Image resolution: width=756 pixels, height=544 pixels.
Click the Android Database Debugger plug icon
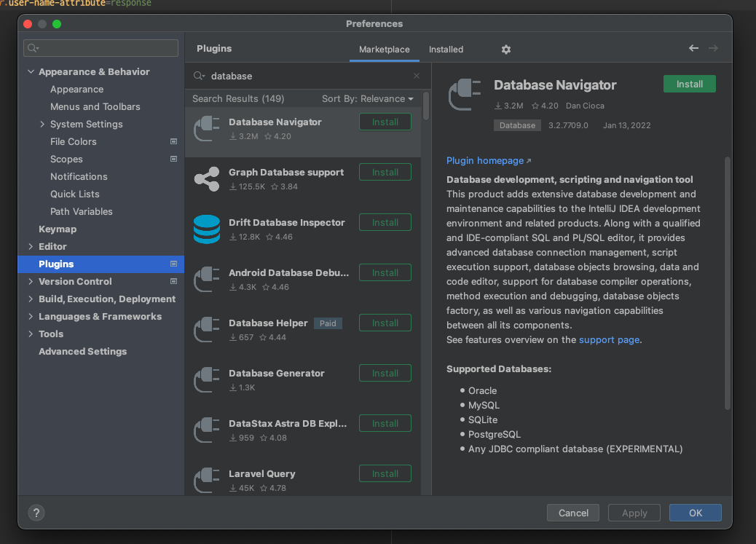206,279
